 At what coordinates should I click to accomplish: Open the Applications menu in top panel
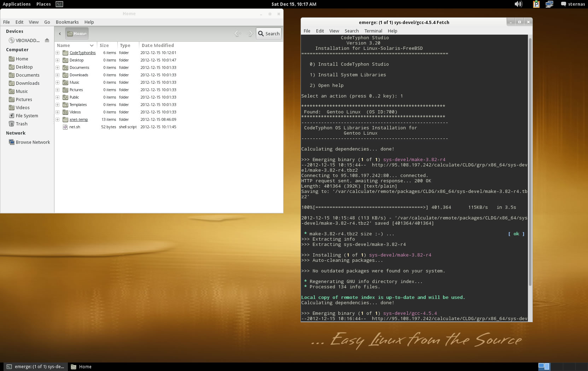click(x=17, y=4)
